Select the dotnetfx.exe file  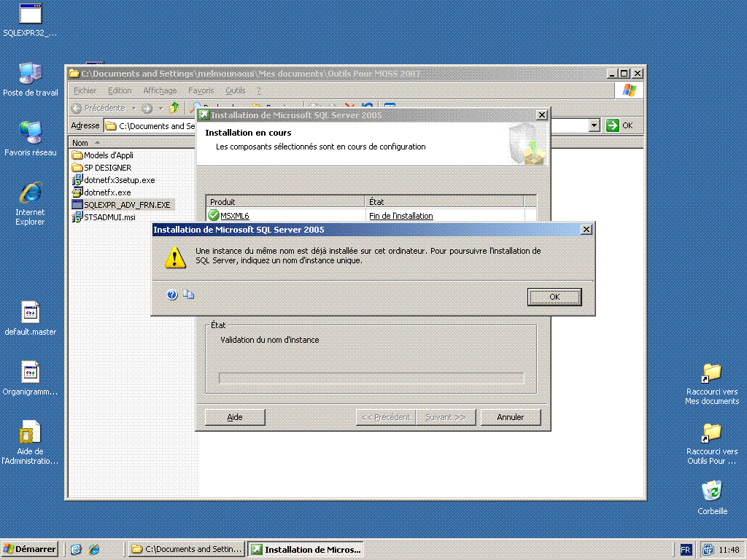click(x=101, y=192)
